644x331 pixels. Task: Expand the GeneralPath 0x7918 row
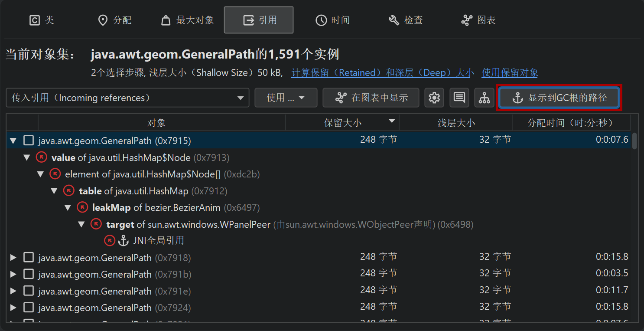point(13,258)
